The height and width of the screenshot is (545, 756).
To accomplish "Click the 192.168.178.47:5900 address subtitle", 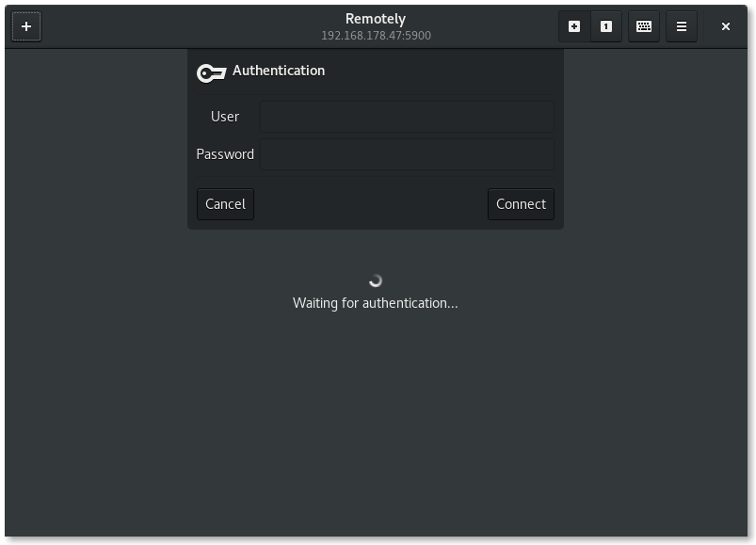I will (376, 36).
